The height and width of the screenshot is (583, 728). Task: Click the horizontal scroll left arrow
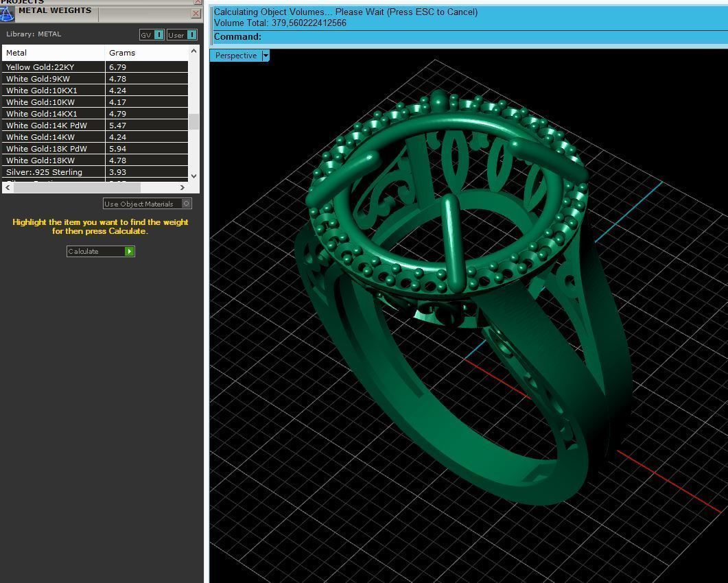(x=8, y=187)
